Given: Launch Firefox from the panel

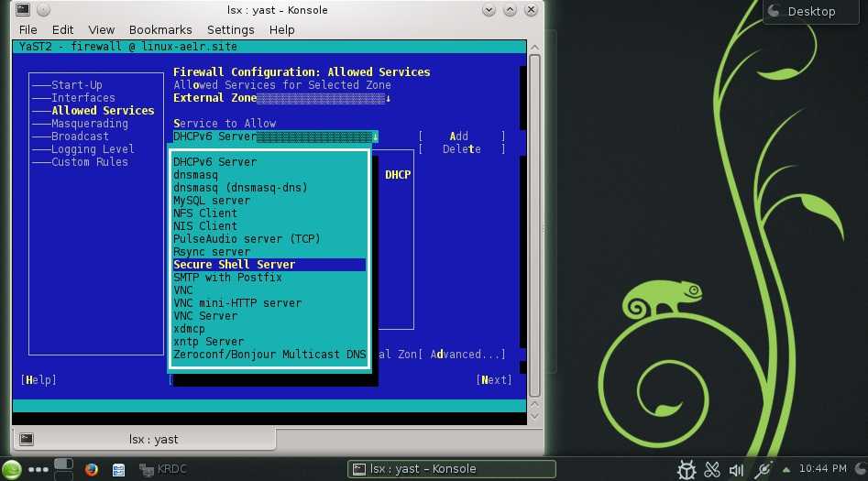Looking at the screenshot, I should coord(92,469).
